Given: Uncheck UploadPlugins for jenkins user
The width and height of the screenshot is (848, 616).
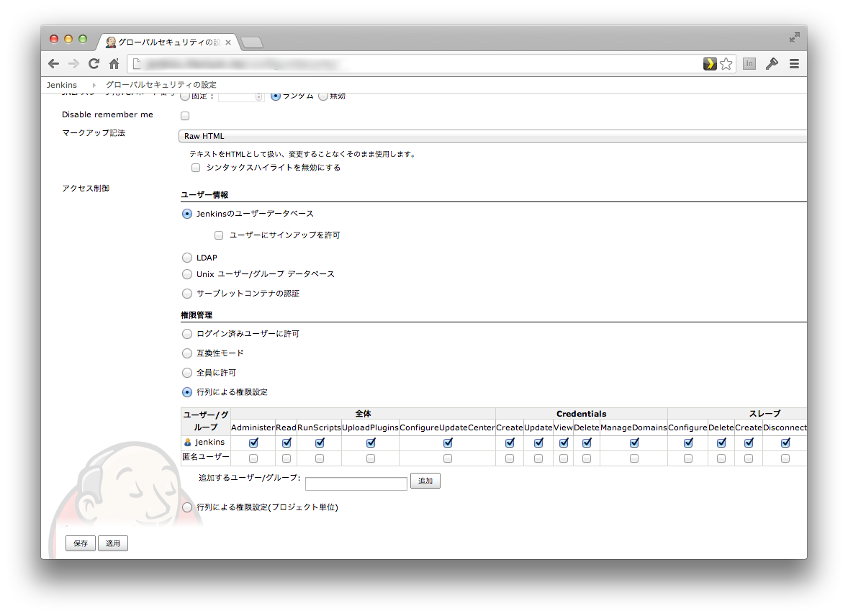Looking at the screenshot, I should [x=371, y=443].
